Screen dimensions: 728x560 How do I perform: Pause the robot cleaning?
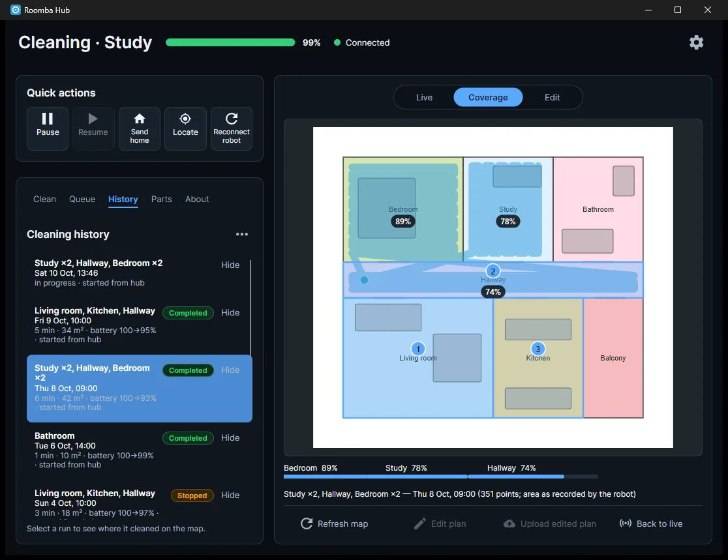click(48, 128)
